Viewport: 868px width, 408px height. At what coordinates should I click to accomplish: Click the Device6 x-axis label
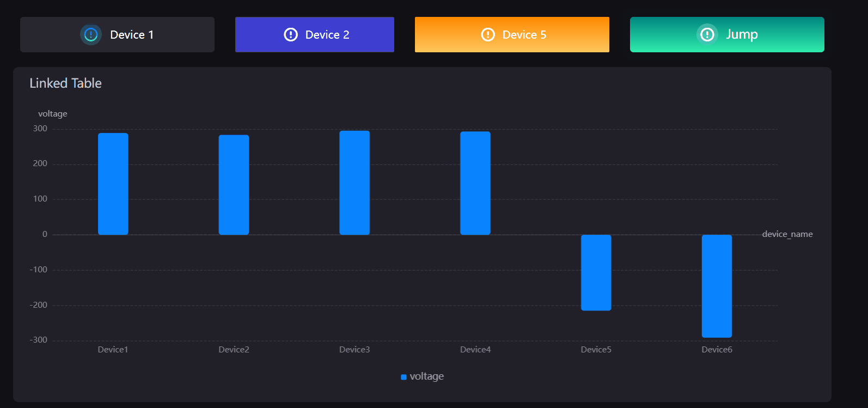[x=717, y=350]
